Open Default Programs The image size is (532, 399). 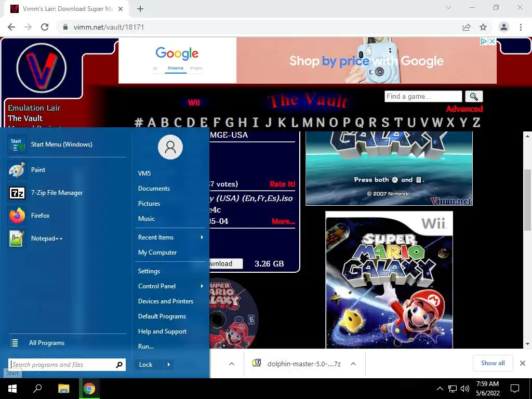162,316
